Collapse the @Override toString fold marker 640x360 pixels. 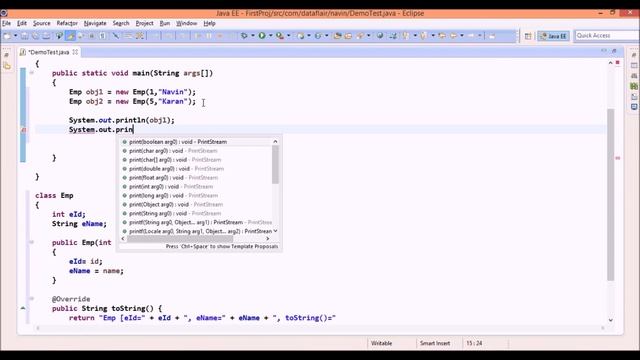[31, 298]
